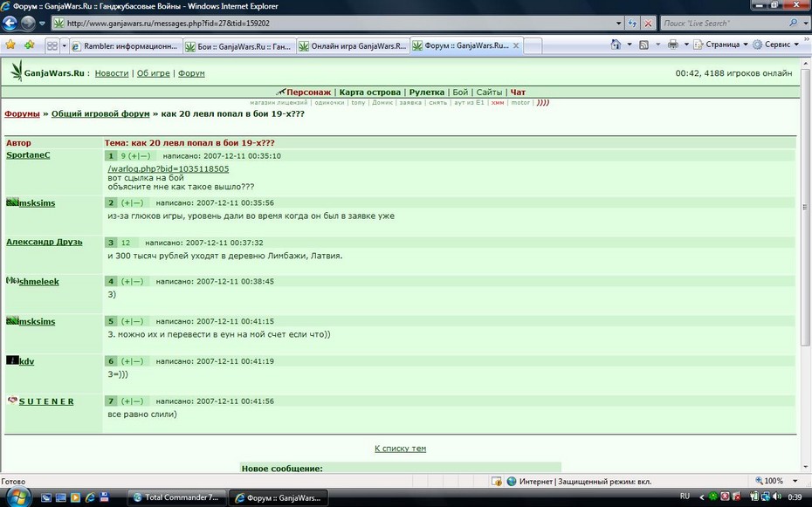
Task: Open the zoom level 100% dropdown
Action: [795, 481]
